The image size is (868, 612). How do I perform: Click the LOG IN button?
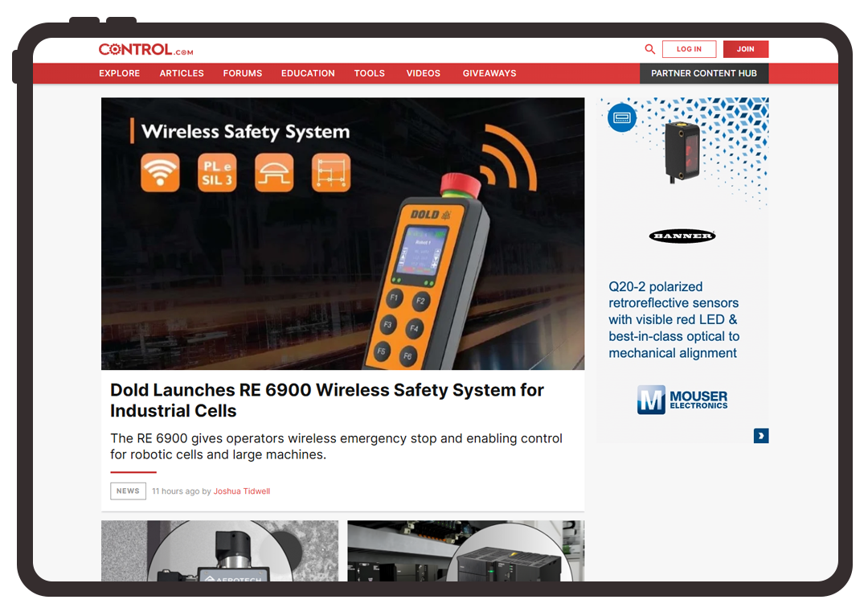[690, 49]
